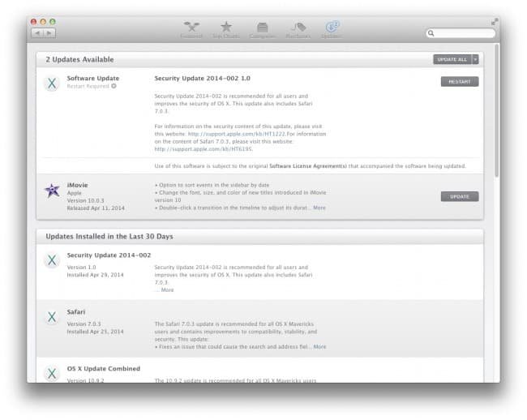Go forward with the right arrow button
The width and height of the screenshot is (527, 420).
[x=49, y=33]
